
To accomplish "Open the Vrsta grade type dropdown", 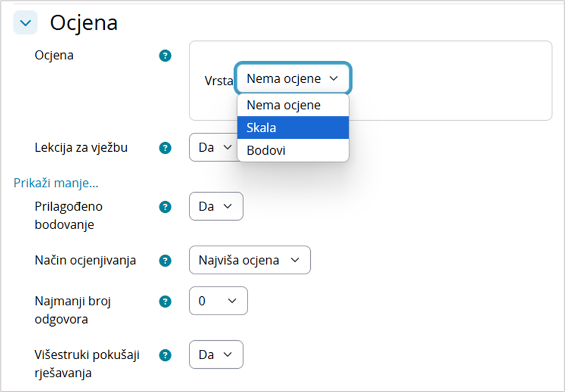I will pos(293,78).
